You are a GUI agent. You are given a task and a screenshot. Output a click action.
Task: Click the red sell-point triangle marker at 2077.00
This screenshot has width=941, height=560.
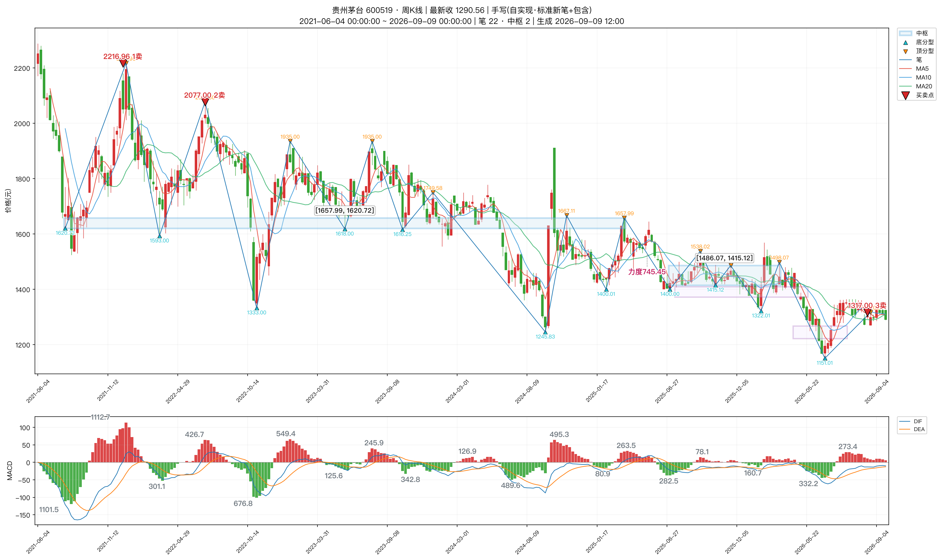(x=205, y=102)
